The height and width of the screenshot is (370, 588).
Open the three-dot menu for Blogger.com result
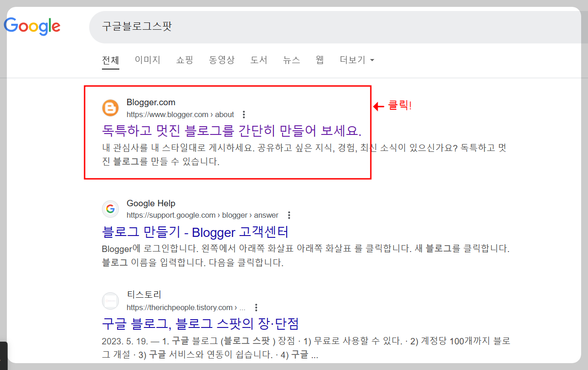coord(244,114)
